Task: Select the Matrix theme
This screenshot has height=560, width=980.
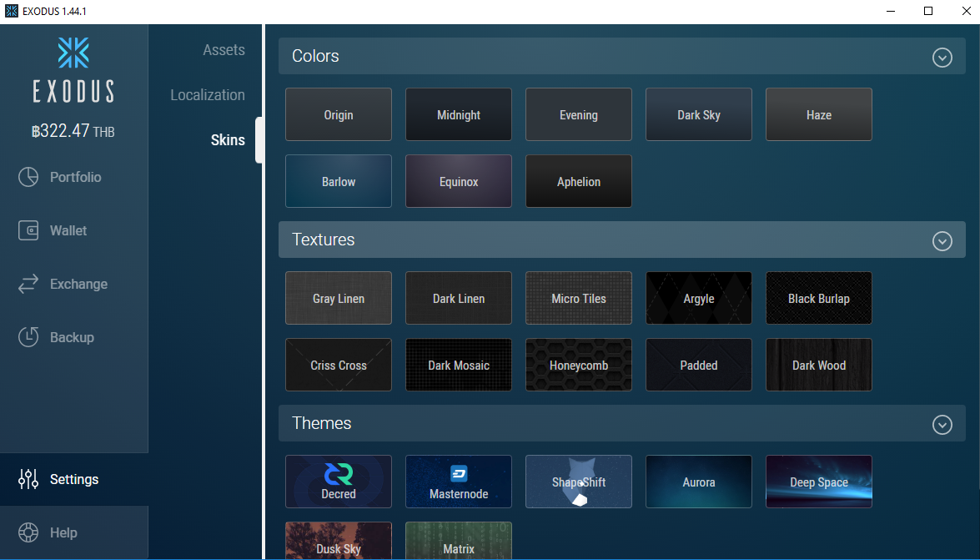Action: [x=459, y=542]
